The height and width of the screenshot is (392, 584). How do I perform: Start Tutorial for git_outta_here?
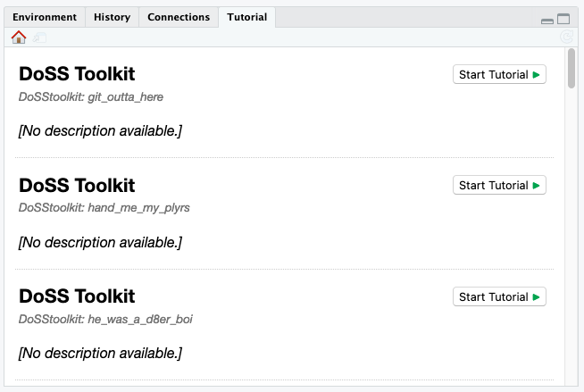(x=499, y=74)
